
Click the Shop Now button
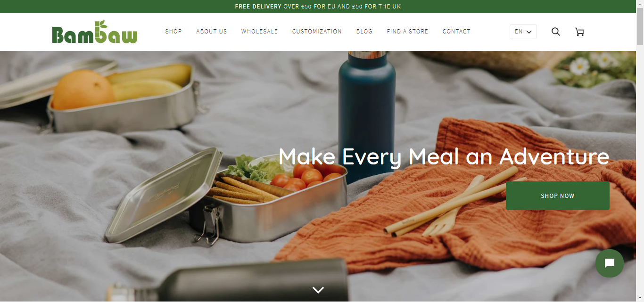click(558, 196)
